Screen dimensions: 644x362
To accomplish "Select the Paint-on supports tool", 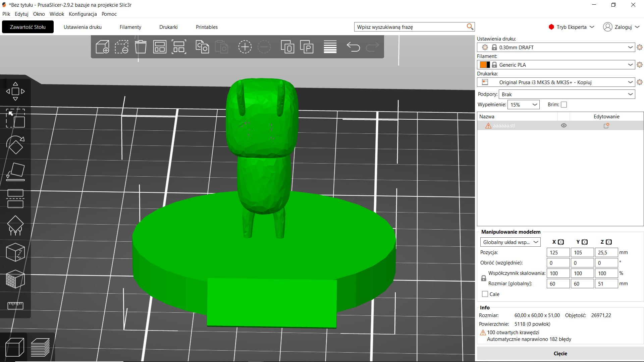I will pyautogui.click(x=15, y=225).
